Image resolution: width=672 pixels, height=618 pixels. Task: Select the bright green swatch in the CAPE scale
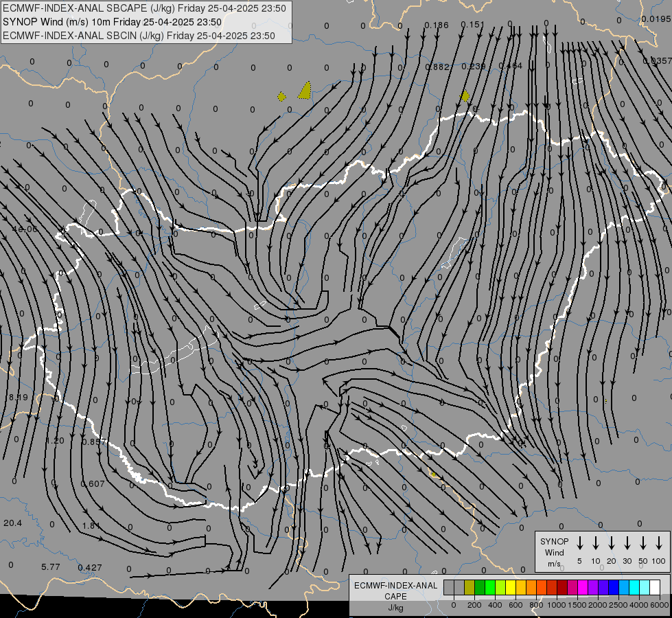pyautogui.click(x=490, y=587)
